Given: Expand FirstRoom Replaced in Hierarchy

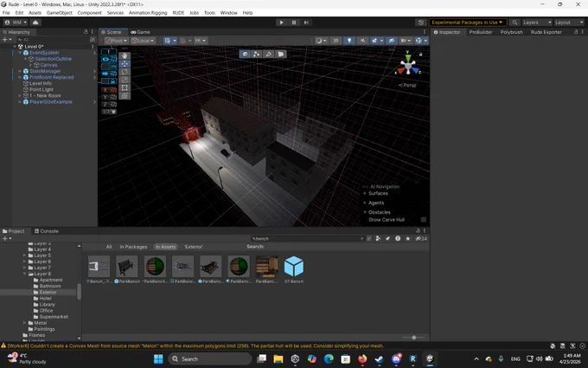Looking at the screenshot, I should [20, 77].
